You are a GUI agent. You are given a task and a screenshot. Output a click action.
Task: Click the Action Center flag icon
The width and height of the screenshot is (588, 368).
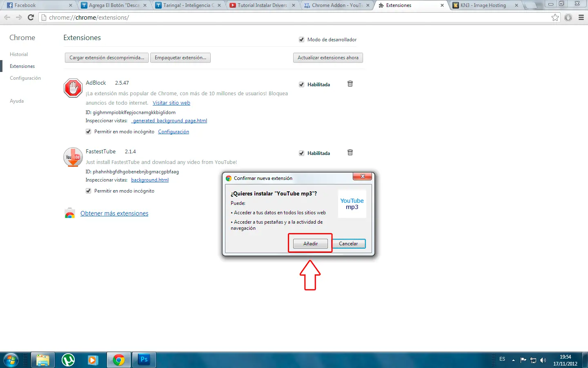pyautogui.click(x=523, y=360)
